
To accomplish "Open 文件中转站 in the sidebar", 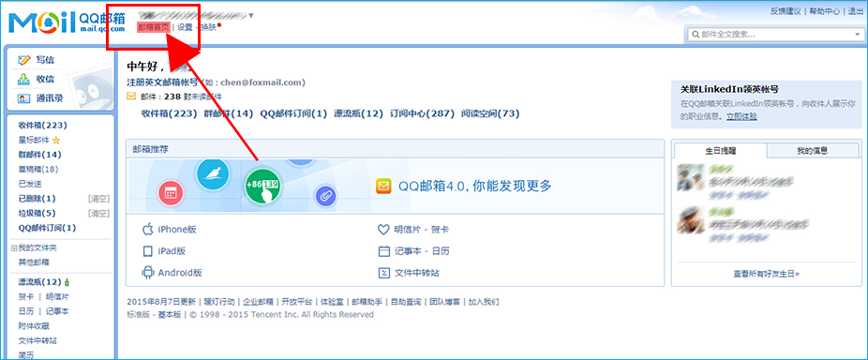I will click(x=37, y=340).
